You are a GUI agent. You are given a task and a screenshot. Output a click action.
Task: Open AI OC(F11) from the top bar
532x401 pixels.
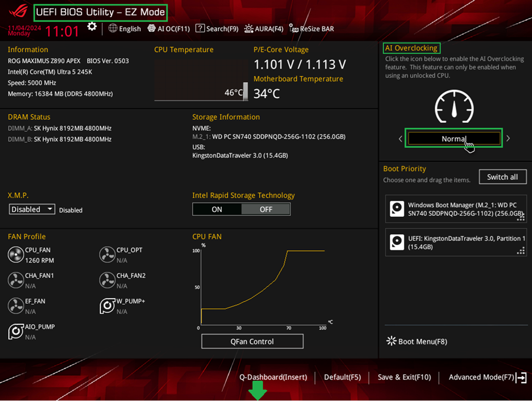169,29
